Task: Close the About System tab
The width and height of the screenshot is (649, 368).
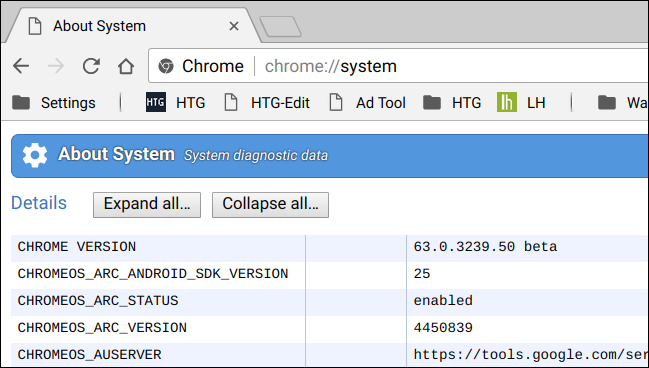Action: (x=234, y=26)
